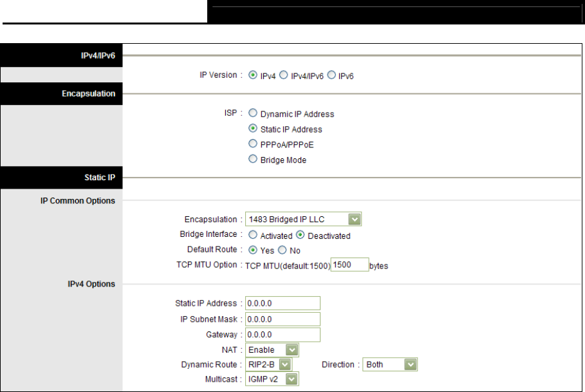Set Default Route to No
Screen dimensions: 585x392
(282, 250)
